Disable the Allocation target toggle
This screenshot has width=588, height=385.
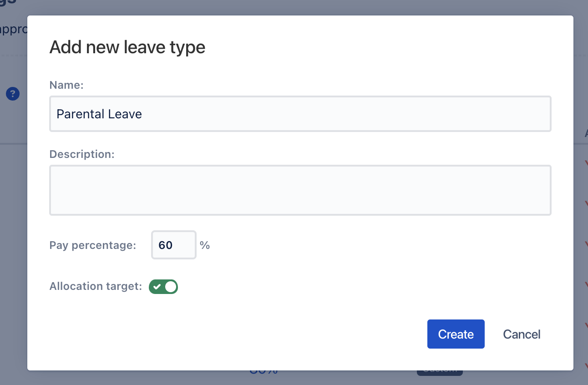pos(163,287)
